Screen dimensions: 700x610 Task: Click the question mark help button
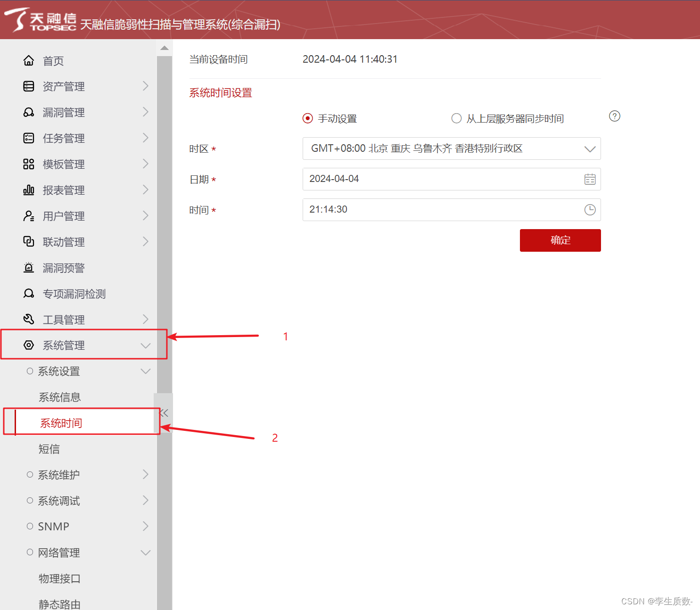click(x=614, y=116)
